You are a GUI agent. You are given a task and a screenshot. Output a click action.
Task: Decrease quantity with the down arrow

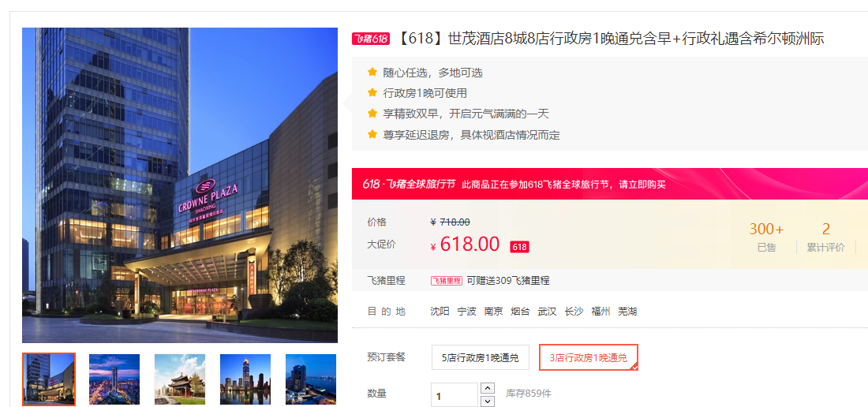pos(487,401)
